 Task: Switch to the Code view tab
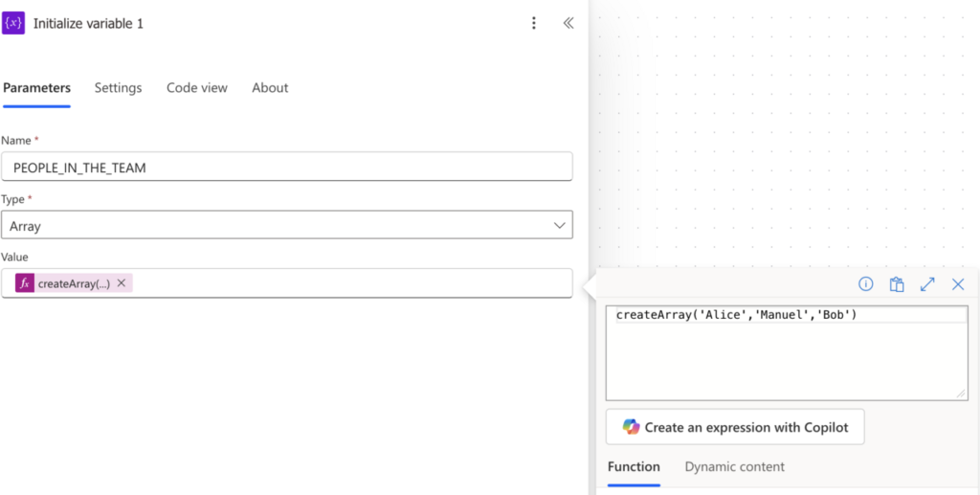197,88
